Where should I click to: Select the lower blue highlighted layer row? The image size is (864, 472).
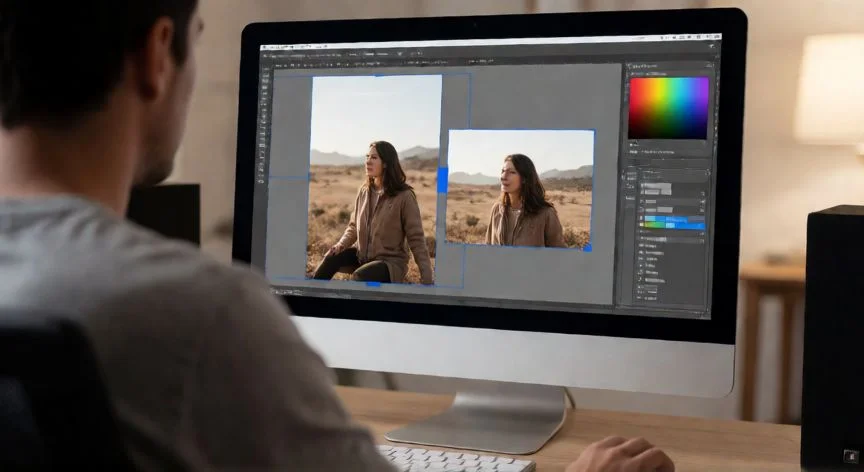[x=672, y=226]
